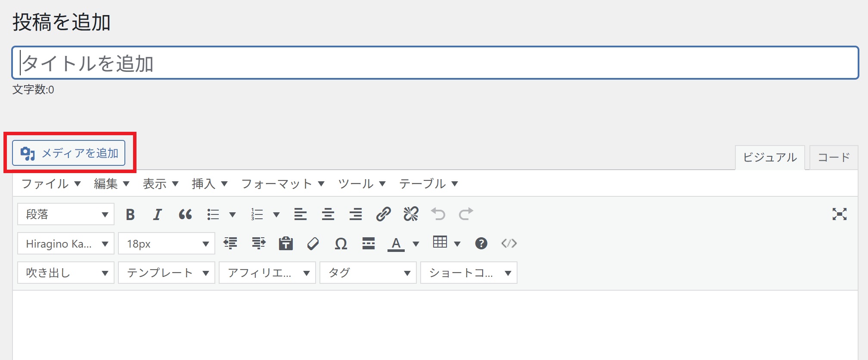Insert a blockquote using the quote icon
This screenshot has width=868, height=360.
click(185, 214)
